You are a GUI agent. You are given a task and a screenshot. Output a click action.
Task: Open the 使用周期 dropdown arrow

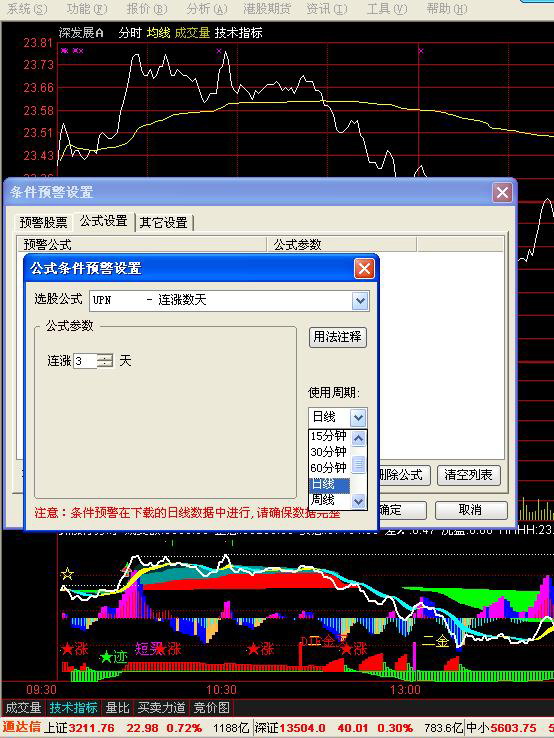pos(358,417)
